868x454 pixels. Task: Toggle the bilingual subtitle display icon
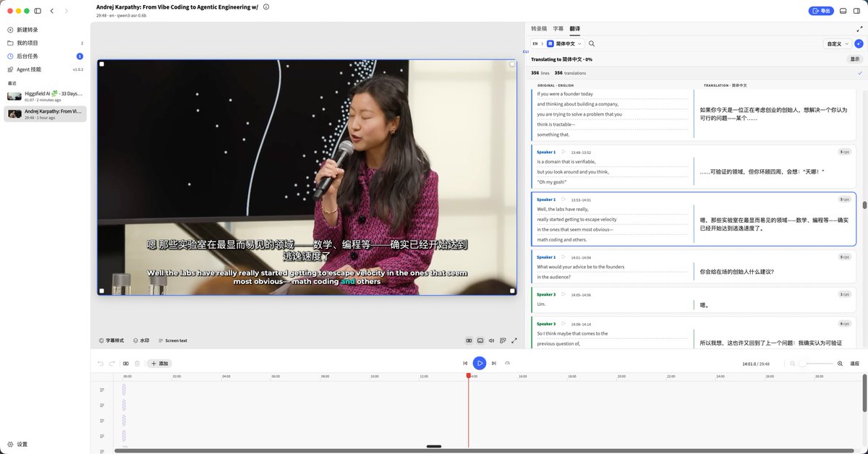pyautogui.click(x=469, y=340)
